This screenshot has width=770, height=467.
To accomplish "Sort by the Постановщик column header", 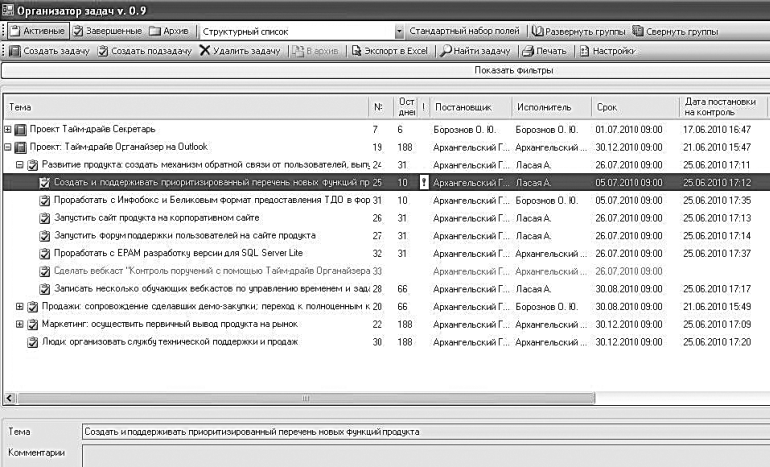I will (x=470, y=107).
